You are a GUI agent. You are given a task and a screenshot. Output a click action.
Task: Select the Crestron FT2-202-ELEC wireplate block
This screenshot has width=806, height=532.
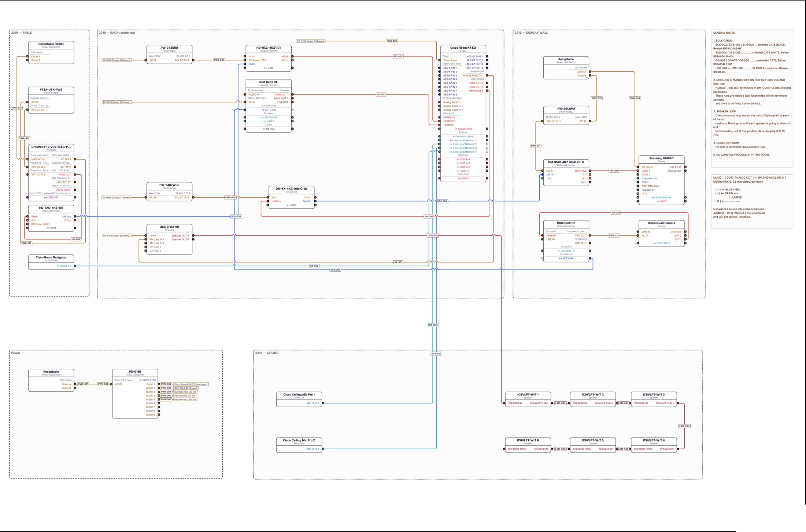(x=51, y=172)
